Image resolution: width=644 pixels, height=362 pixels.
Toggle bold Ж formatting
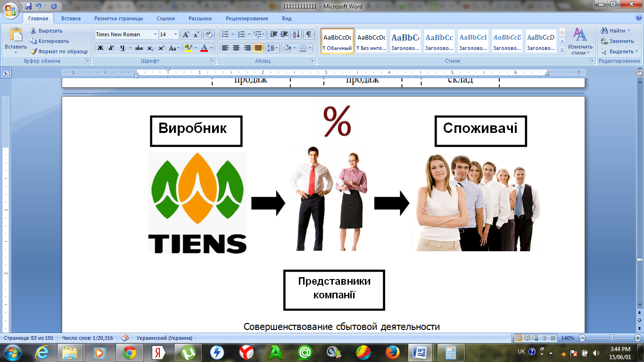coord(100,48)
